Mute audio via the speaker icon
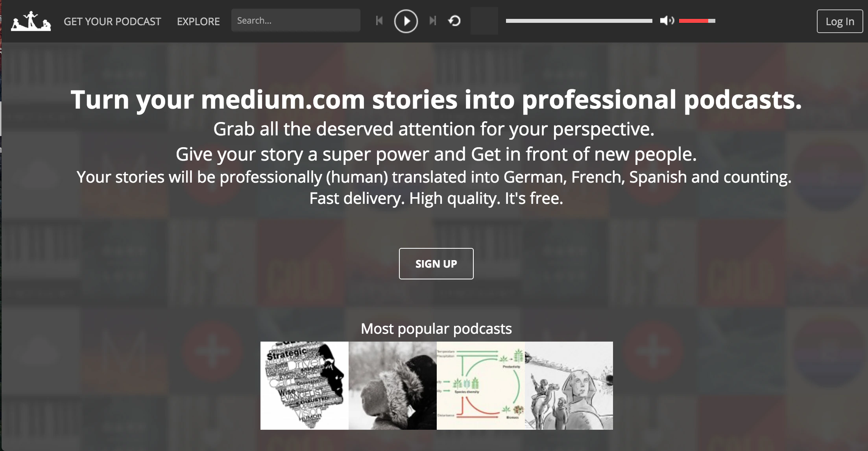The height and width of the screenshot is (451, 868). (x=667, y=20)
